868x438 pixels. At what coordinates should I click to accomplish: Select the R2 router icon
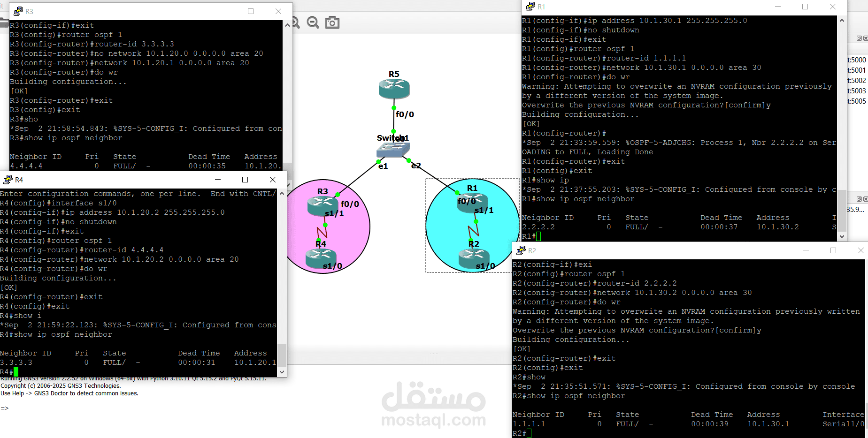474,259
